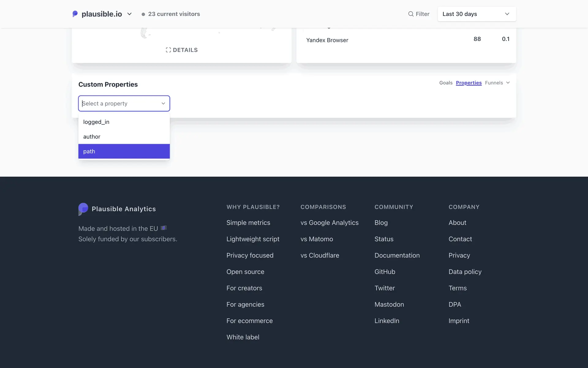Image resolution: width=588 pixels, height=368 pixels.
Task: Open the vs Google Analytics link
Action: click(329, 223)
